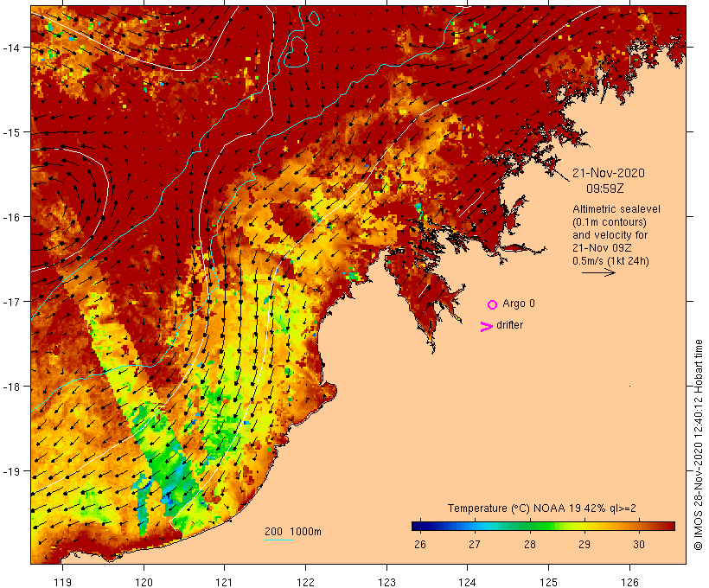Click the 0.5m/s velocity scale arrow
Image resolution: width=709 pixels, height=588 pixels.
pos(598,272)
